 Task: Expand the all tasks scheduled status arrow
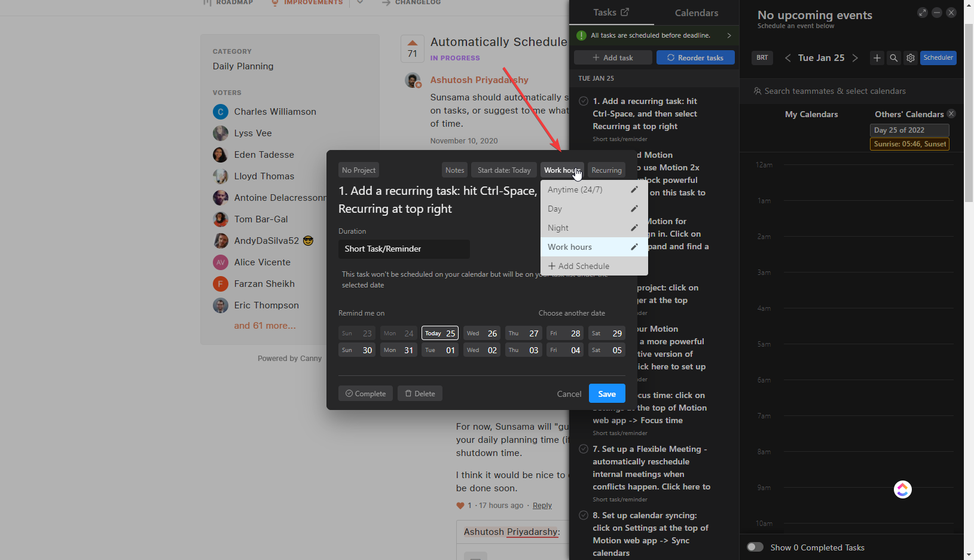[729, 35]
